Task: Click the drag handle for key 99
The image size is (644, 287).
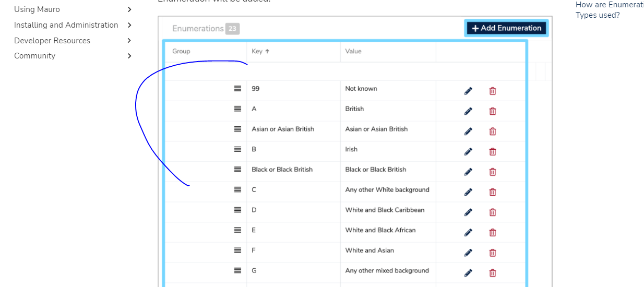Action: click(x=237, y=89)
